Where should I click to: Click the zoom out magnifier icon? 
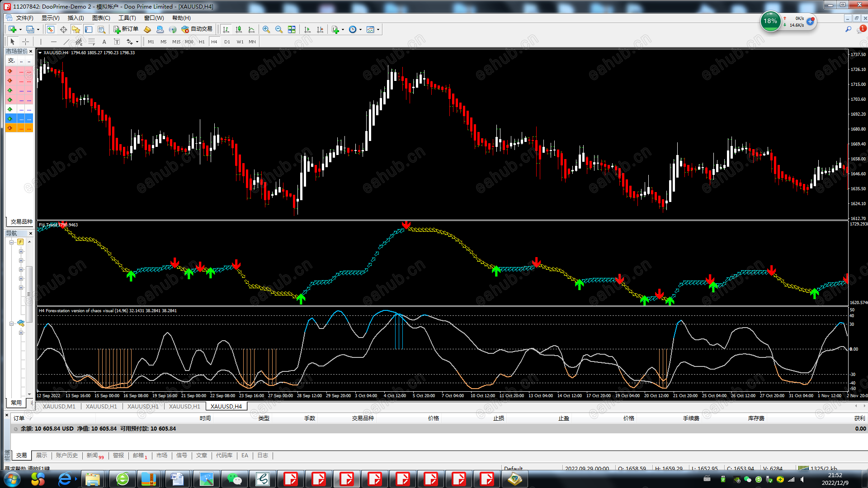click(279, 29)
